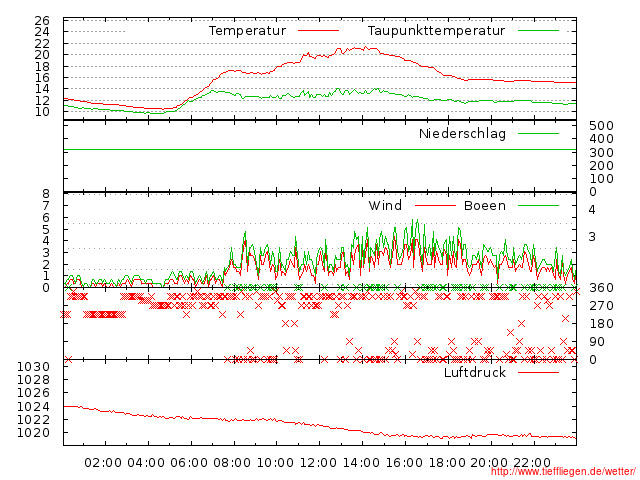Click the Temperatur legend label
Screen dimensions: 640x480
247,31
